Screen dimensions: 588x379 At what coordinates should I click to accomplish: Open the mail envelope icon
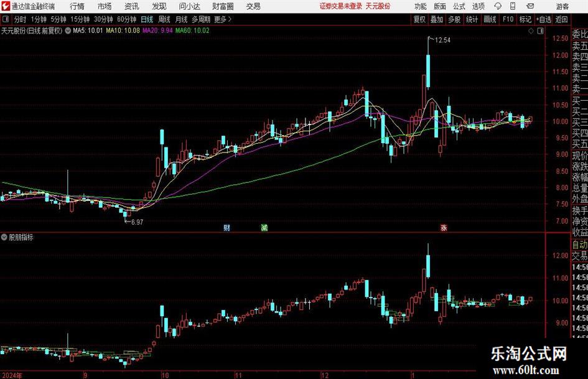click(530, 6)
